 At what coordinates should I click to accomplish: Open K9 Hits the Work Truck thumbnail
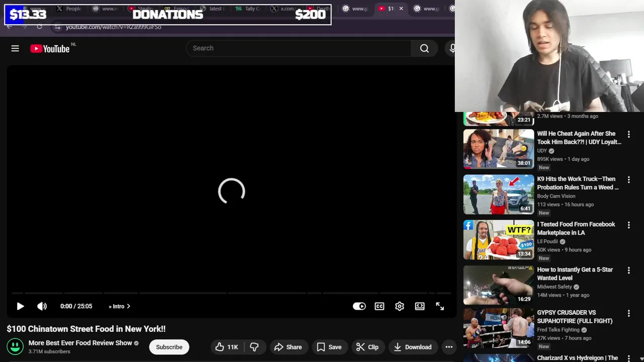coord(499,194)
